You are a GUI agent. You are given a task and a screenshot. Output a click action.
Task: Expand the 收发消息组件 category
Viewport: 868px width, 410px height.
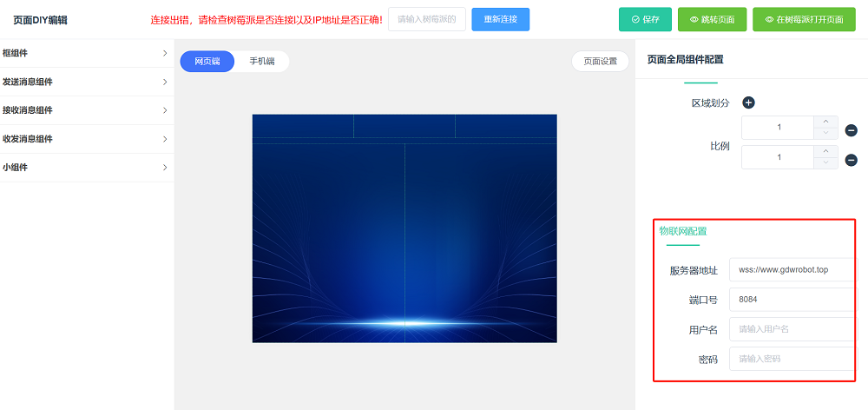coord(87,139)
